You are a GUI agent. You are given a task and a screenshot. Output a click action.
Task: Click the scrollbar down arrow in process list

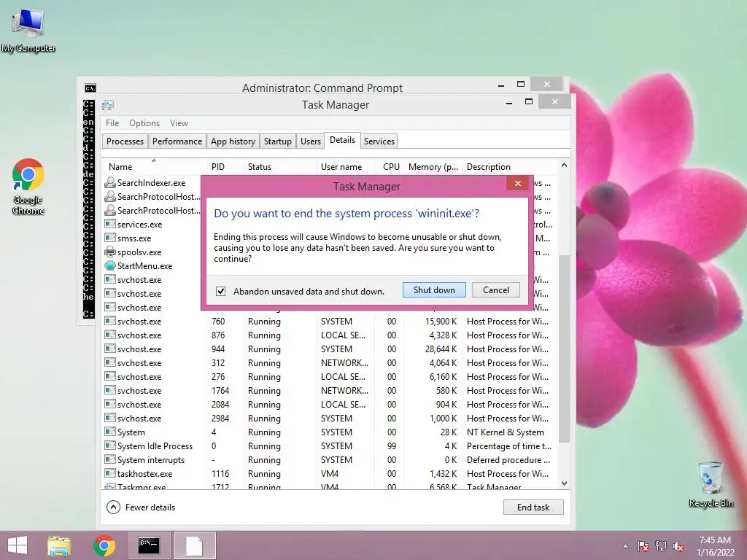pos(564,483)
